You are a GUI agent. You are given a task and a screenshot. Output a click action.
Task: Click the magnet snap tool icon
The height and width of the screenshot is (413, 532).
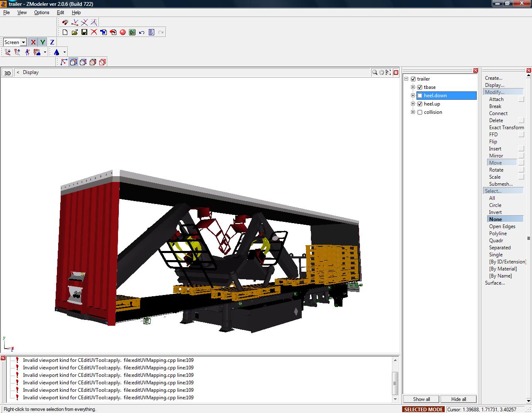tap(65, 22)
